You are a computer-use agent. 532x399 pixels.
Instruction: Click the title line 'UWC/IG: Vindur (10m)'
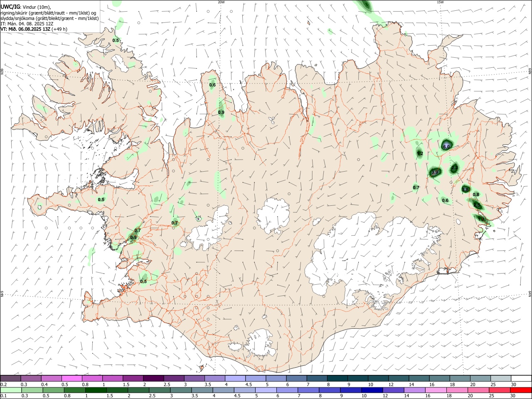pos(26,7)
